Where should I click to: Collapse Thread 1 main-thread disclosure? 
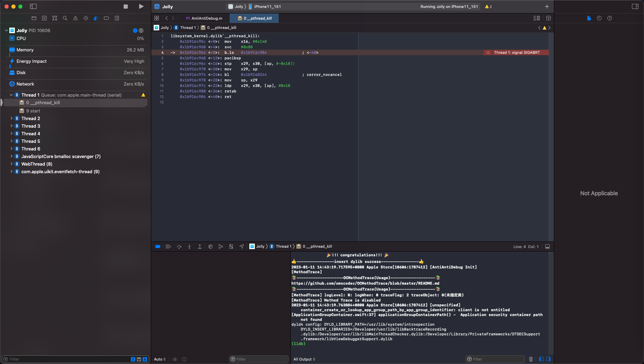(x=11, y=95)
